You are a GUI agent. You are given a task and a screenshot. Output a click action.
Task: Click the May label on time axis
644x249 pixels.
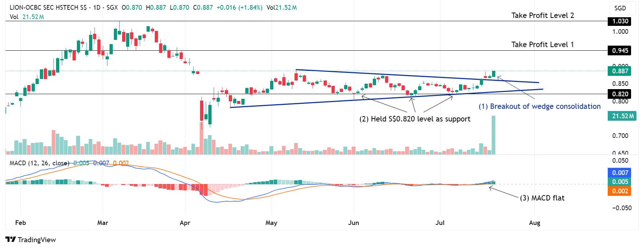coord(272,223)
